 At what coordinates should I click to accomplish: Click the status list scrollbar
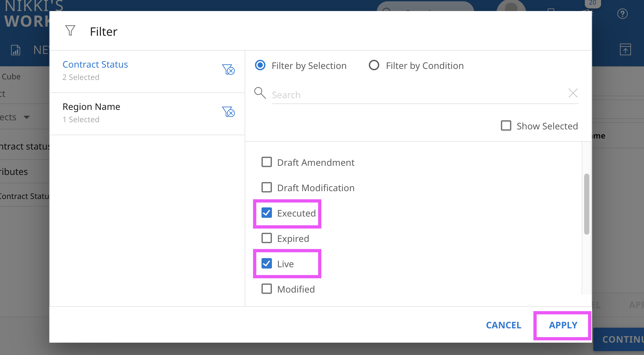(586, 204)
